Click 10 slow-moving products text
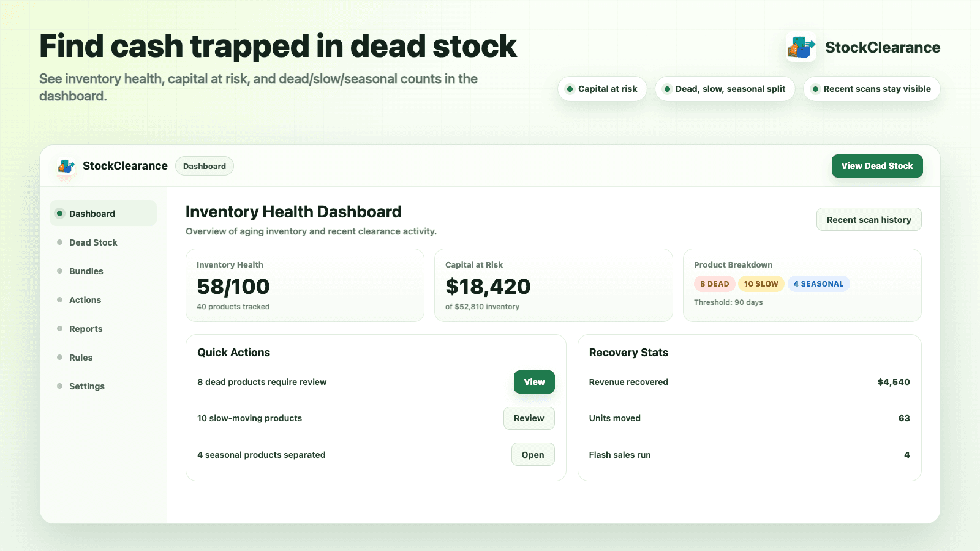Screen dimensions: 980x551 (x=249, y=418)
